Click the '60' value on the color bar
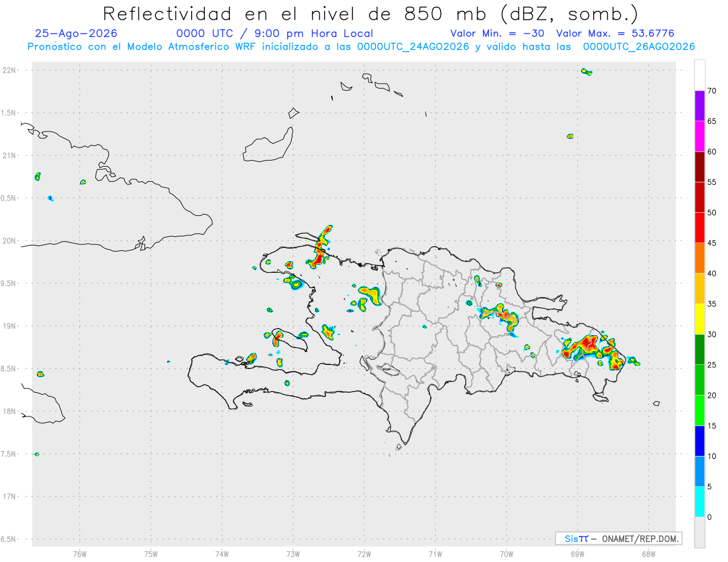Viewport: 728px width, 562px height. pyautogui.click(x=712, y=152)
